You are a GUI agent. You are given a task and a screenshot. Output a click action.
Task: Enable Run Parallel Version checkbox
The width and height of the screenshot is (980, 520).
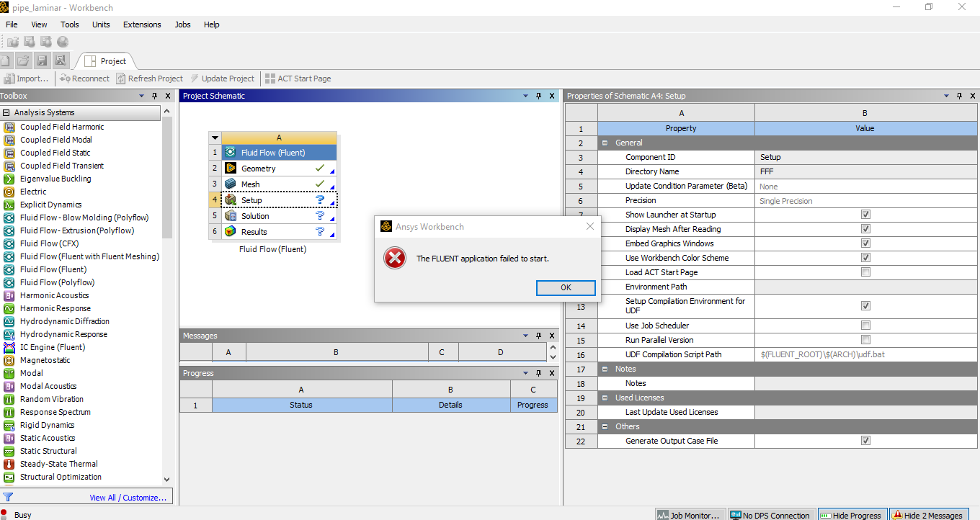point(865,340)
